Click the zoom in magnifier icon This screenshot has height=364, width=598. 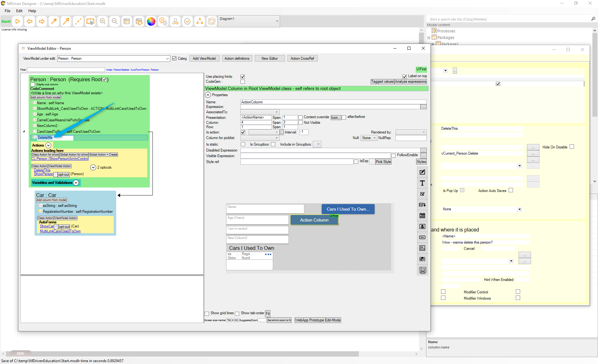102,21
